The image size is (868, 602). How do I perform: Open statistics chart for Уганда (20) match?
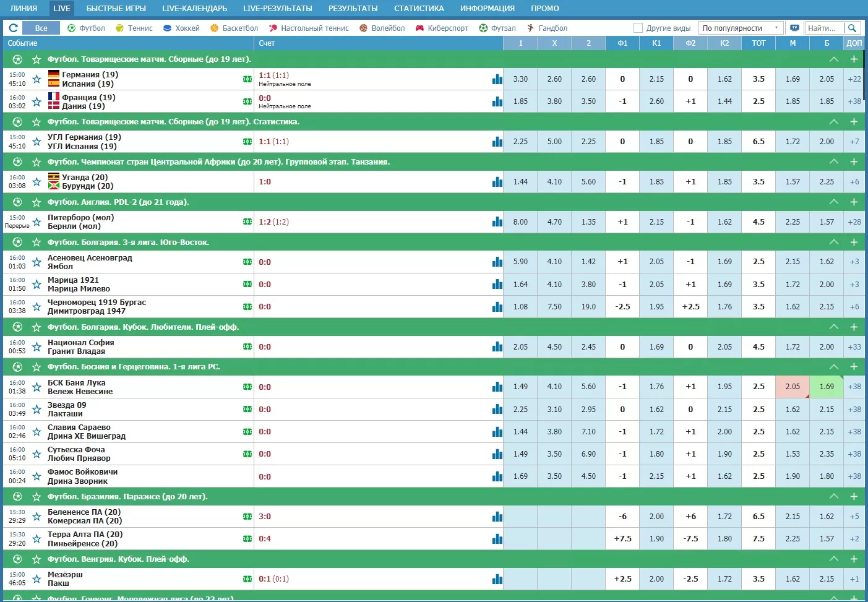[x=497, y=182]
